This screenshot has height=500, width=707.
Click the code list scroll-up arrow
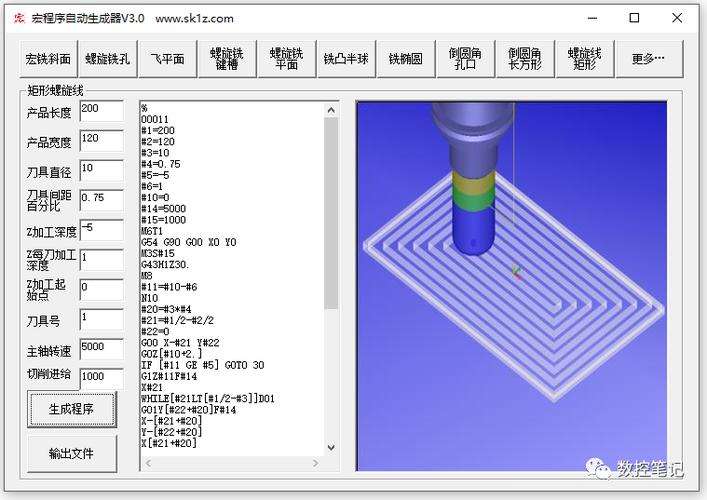pyautogui.click(x=331, y=110)
